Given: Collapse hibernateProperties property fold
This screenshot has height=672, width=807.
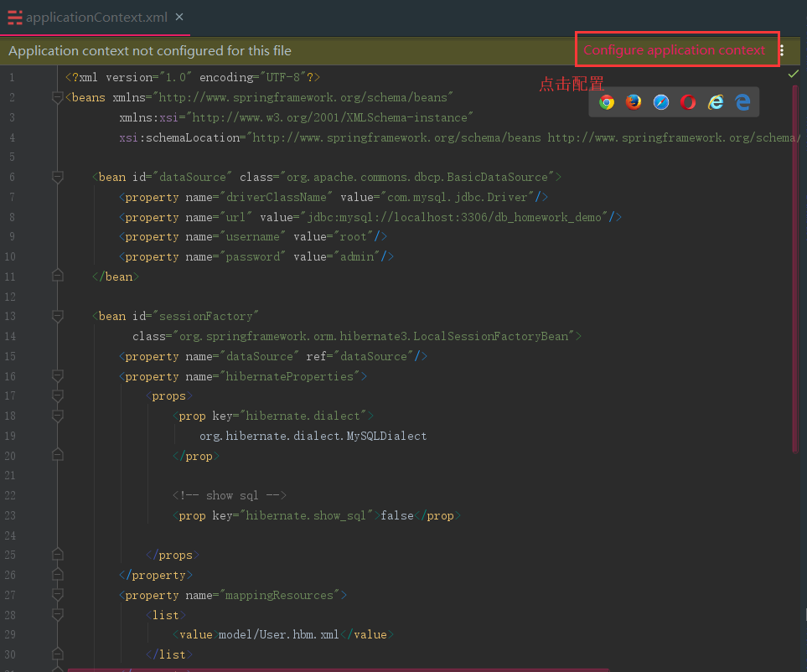Looking at the screenshot, I should point(58,376).
